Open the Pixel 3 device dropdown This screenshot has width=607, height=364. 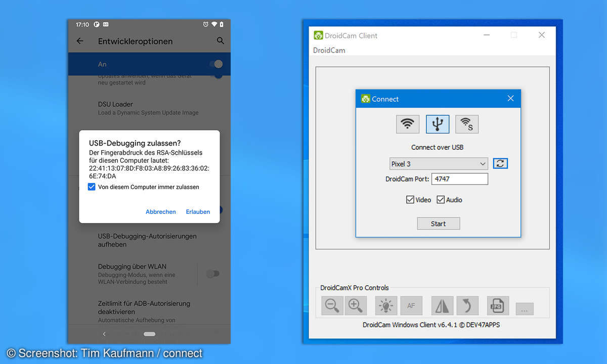pos(439,164)
